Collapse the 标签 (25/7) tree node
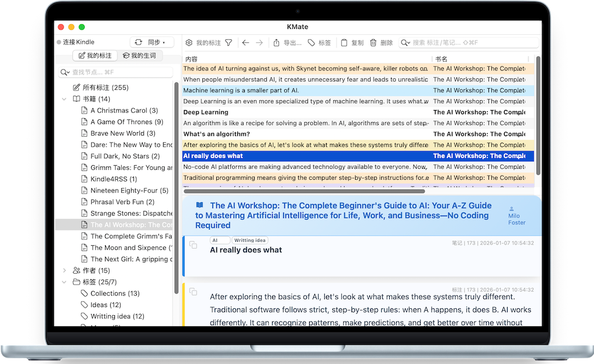594x364 pixels. (64, 282)
